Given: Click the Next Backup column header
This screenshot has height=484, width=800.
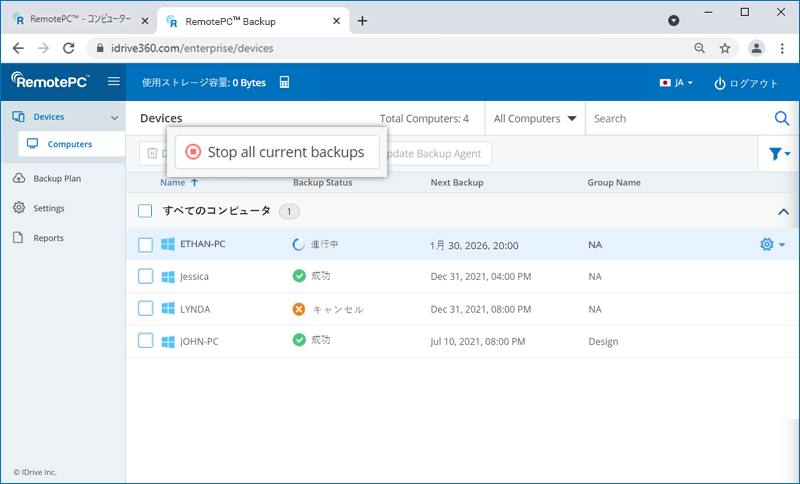Looking at the screenshot, I should pyautogui.click(x=457, y=182).
